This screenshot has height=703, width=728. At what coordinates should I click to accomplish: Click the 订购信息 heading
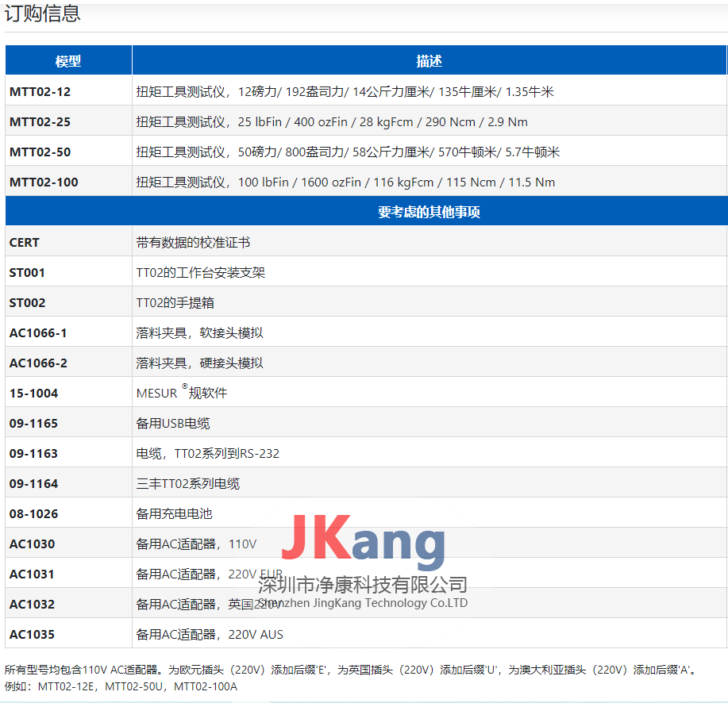pyautogui.click(x=42, y=13)
